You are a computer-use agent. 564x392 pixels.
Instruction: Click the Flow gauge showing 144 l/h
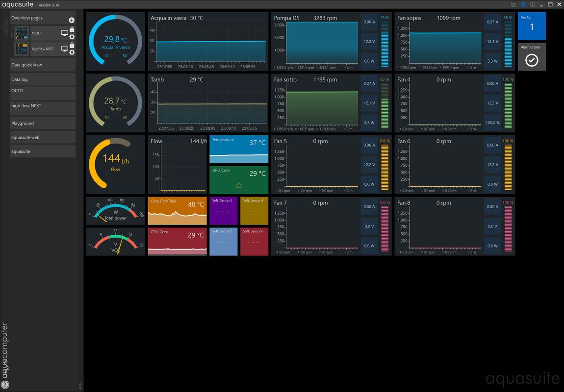pos(115,165)
